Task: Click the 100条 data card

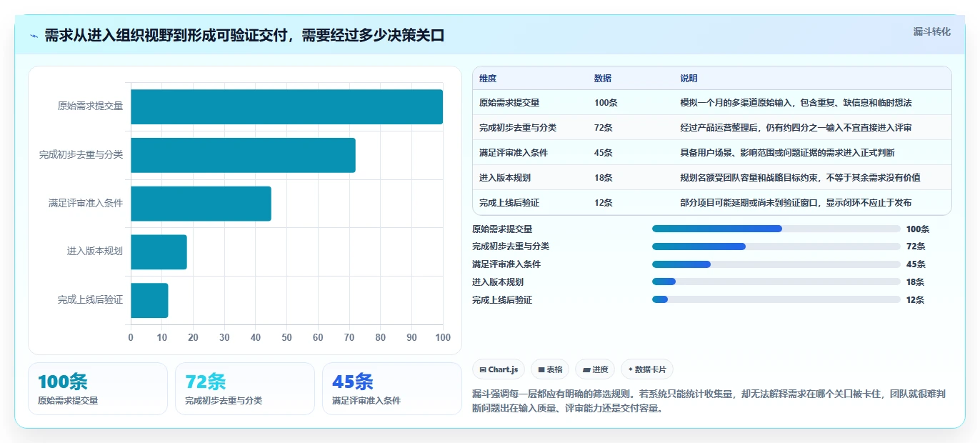Action: point(98,389)
